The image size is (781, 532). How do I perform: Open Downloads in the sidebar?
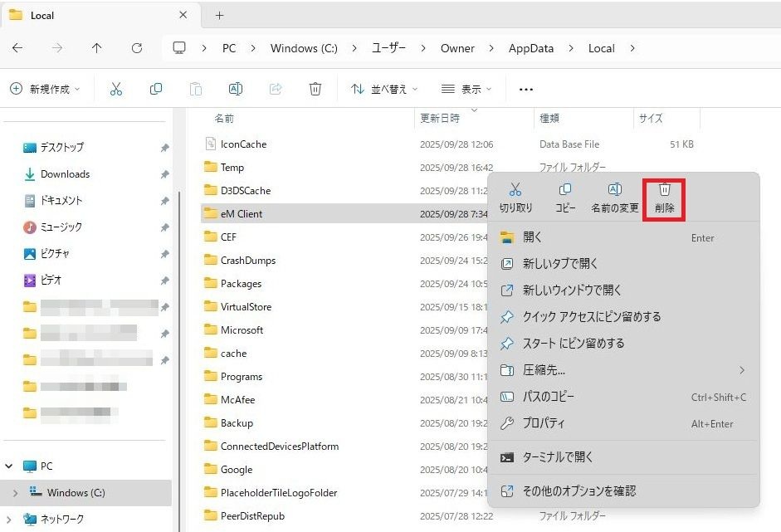[65, 174]
